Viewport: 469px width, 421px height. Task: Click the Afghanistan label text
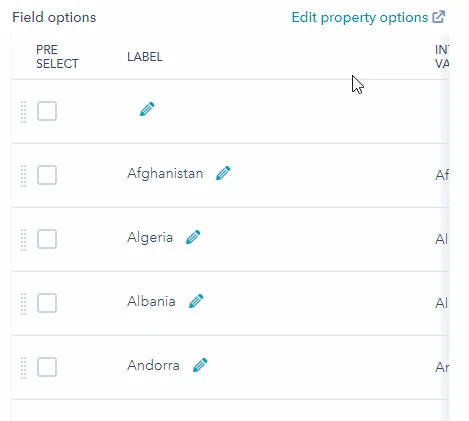pyautogui.click(x=165, y=174)
